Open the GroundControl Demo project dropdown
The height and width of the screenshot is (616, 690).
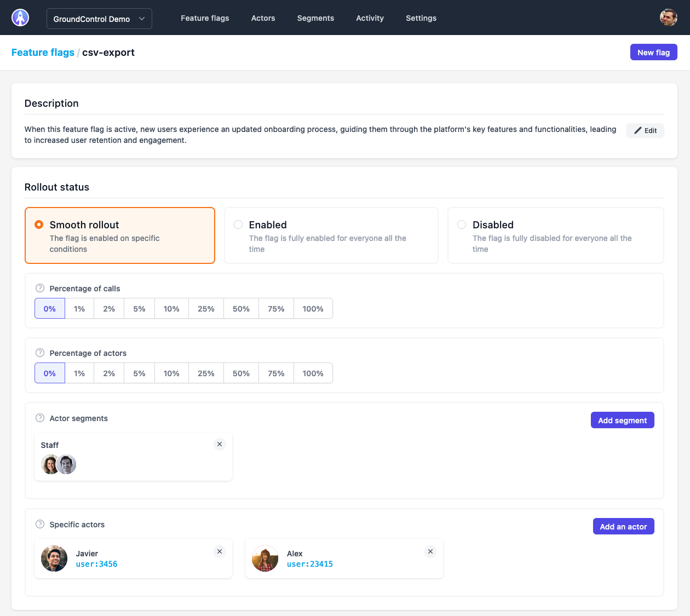coord(99,18)
